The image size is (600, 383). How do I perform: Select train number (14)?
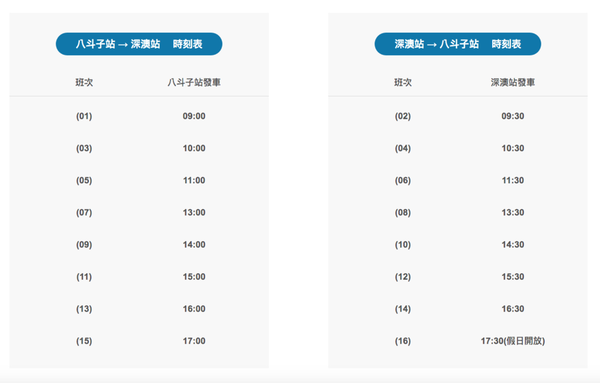[x=403, y=309]
